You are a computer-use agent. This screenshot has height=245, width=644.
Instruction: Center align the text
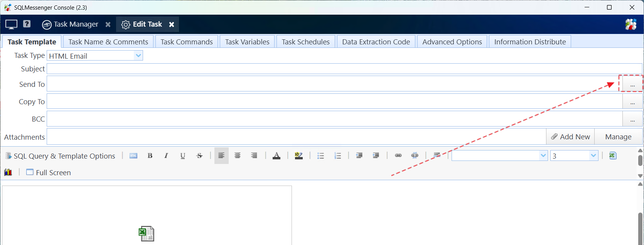[x=238, y=155]
